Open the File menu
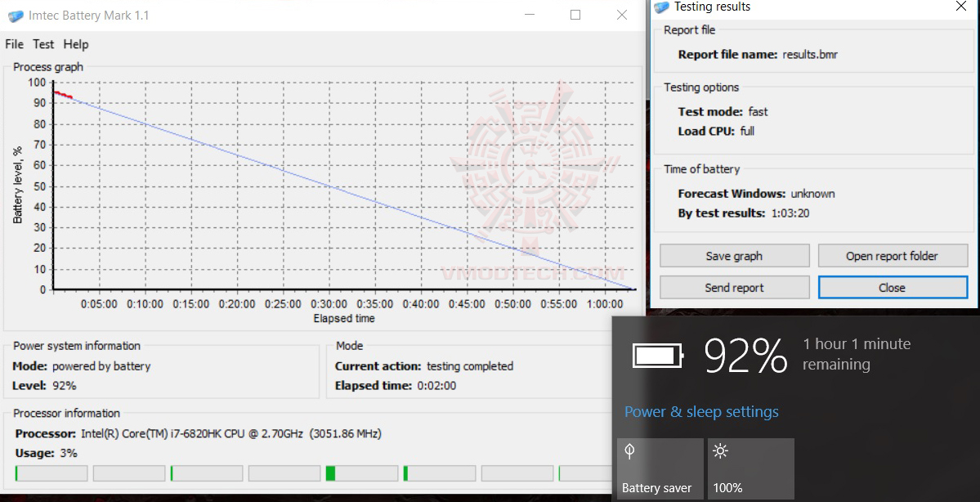 click(13, 44)
